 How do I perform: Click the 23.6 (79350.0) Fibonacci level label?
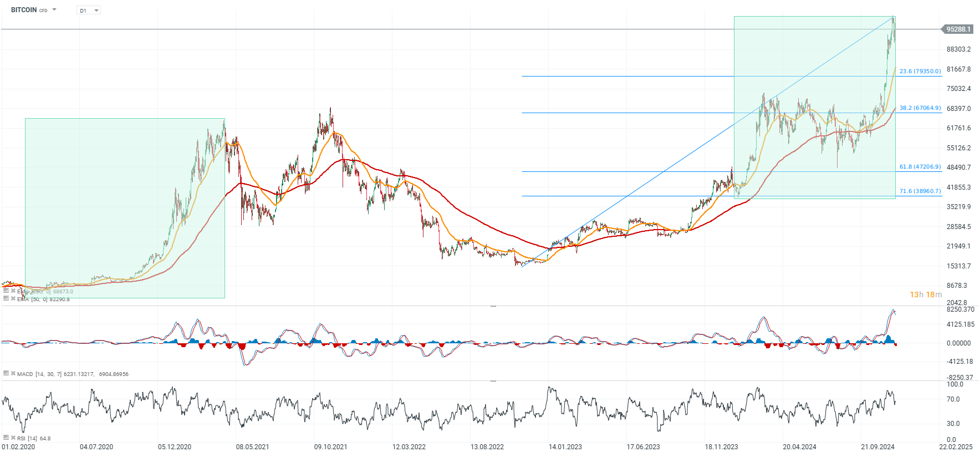tap(920, 72)
